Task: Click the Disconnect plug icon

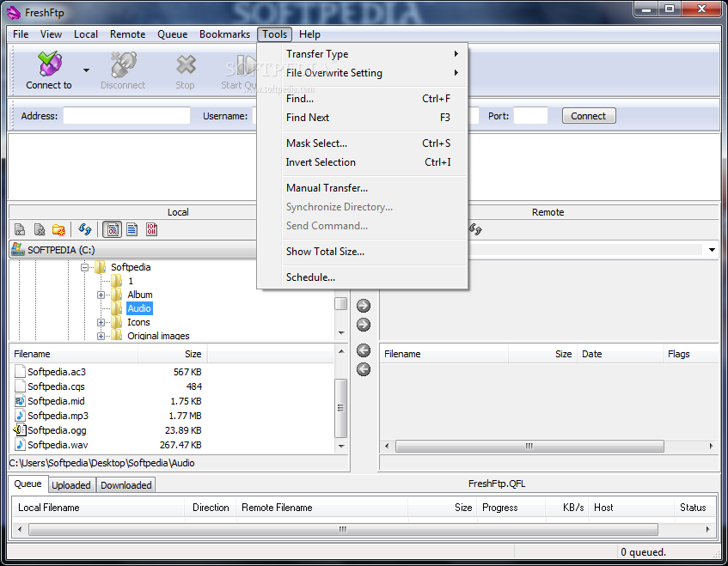Action: pyautogui.click(x=124, y=64)
